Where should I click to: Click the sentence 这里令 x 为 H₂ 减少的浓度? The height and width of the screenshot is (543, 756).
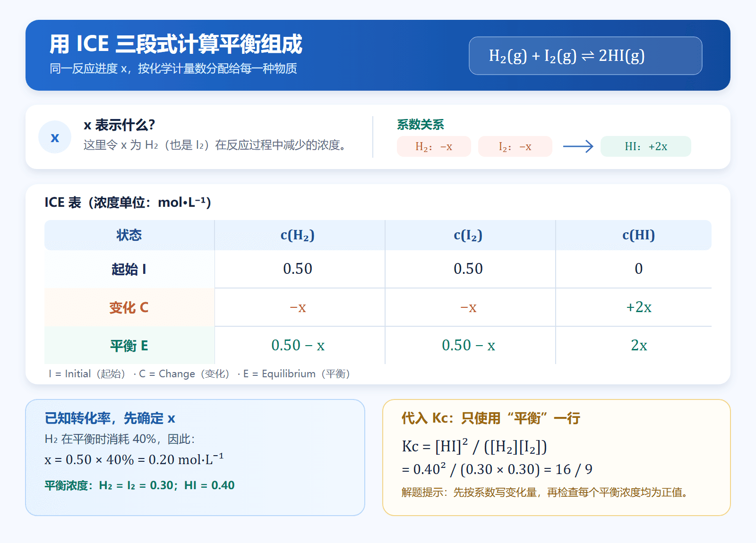coord(215,145)
